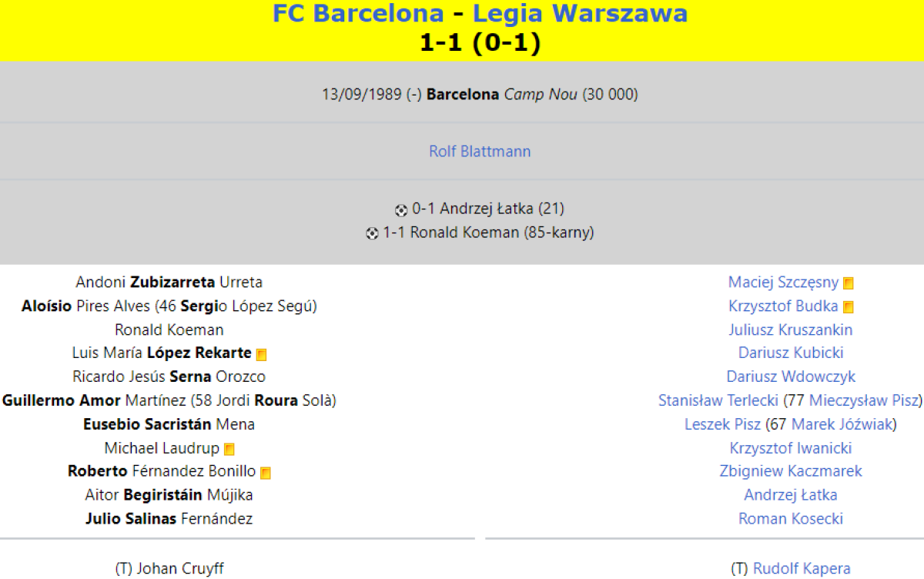This screenshot has height=579, width=924.
Task: Click yellow card icon beside Roberto Férnandez Bonillo
Action: click(266, 473)
